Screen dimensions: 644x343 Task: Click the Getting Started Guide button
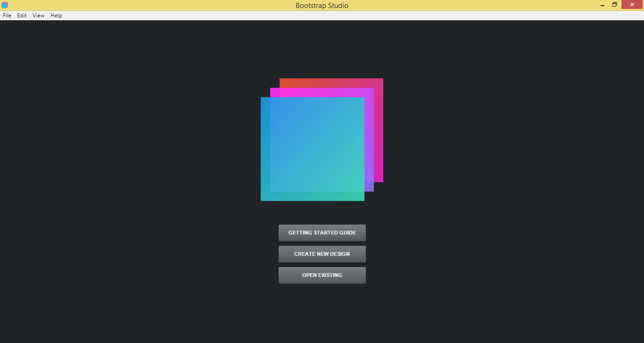coord(322,233)
